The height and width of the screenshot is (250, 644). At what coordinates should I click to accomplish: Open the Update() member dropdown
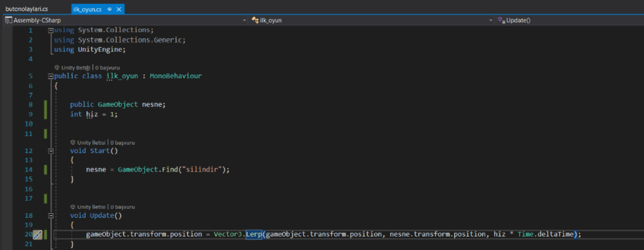coord(569,20)
